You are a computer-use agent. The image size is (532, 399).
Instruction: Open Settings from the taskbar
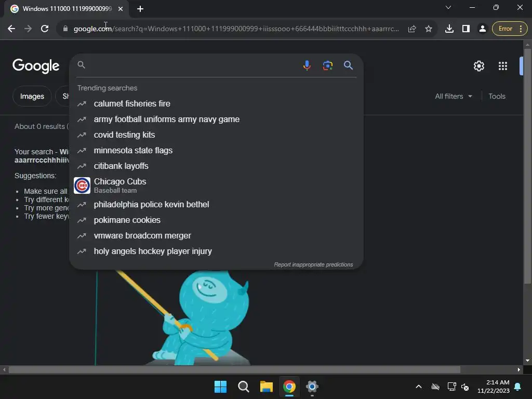[312, 387]
